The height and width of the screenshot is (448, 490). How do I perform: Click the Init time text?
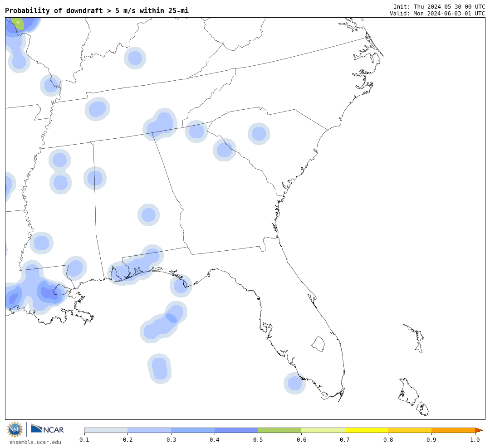coord(439,6)
